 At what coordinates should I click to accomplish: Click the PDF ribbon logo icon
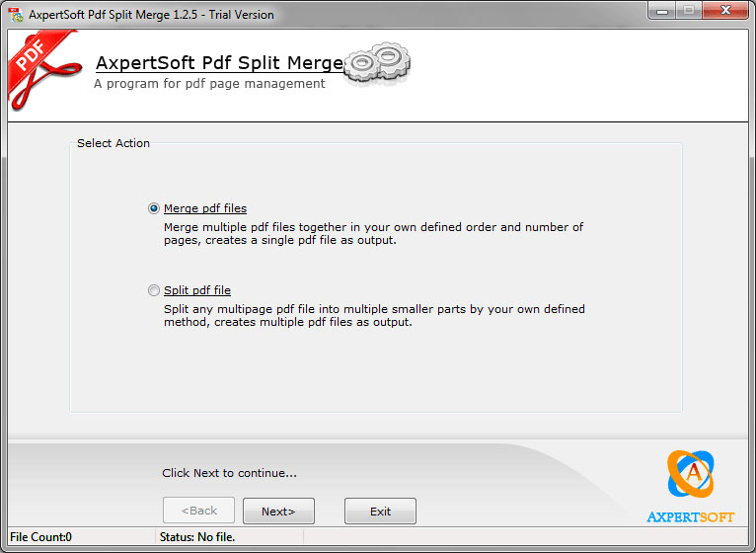click(43, 70)
